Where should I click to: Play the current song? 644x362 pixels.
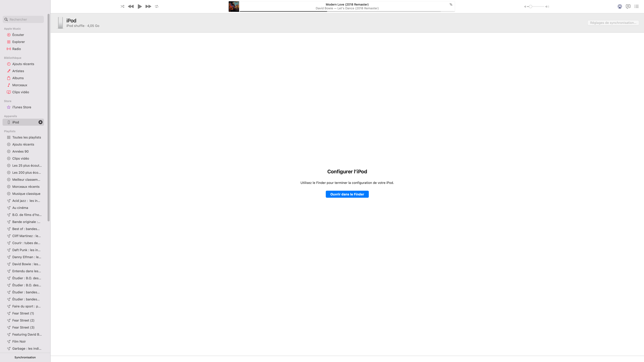tap(140, 7)
